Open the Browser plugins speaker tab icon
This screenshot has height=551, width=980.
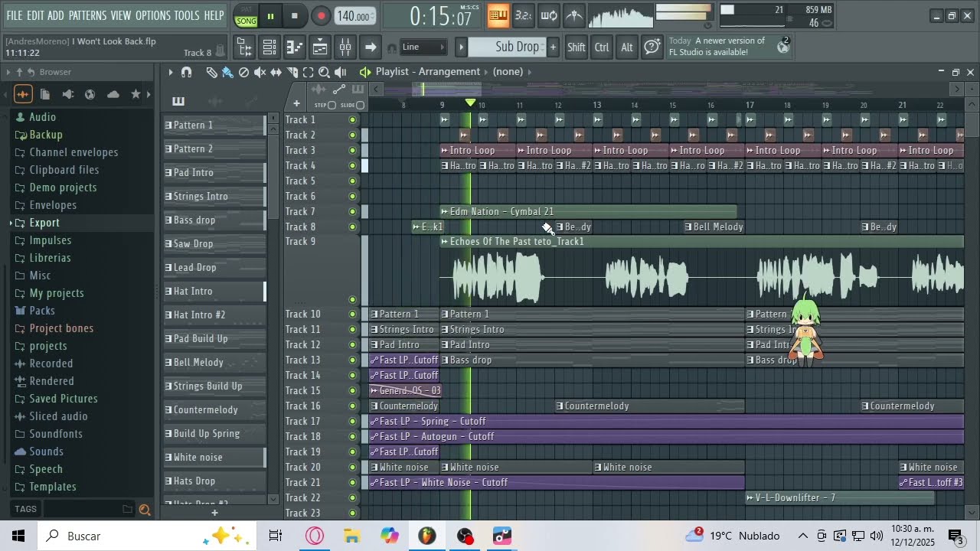tap(67, 94)
